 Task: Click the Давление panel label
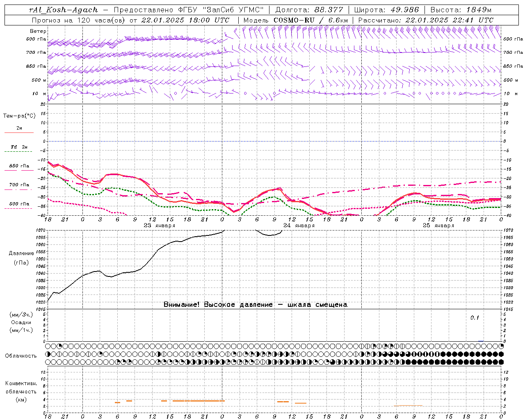[21, 253]
